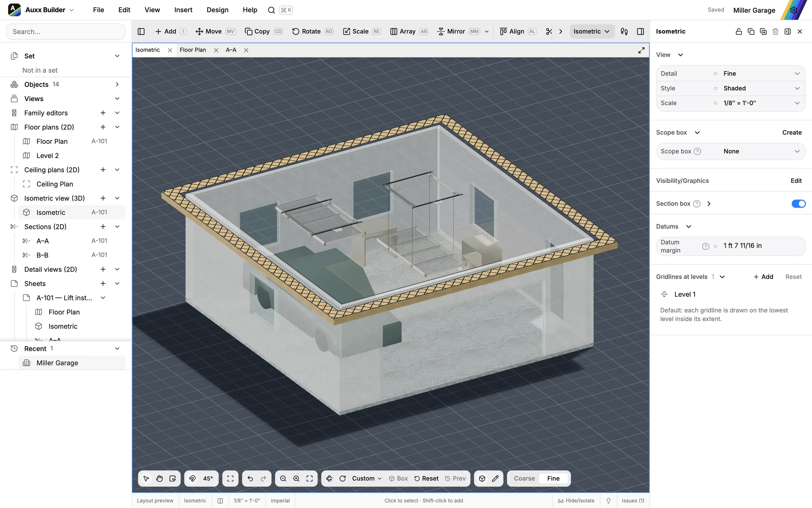812x508 pixels.
Task: Switch to the A–A tab
Action: point(231,50)
